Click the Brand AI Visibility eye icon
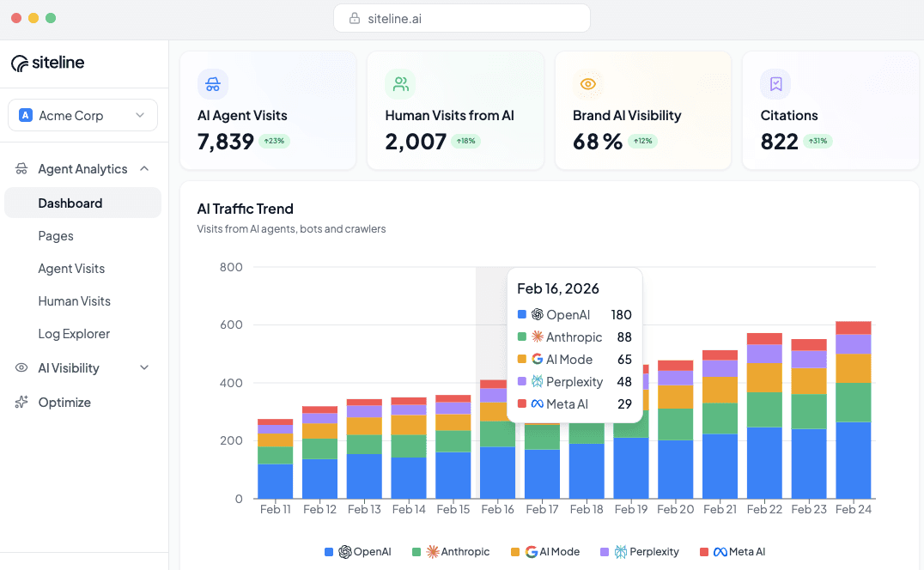924x570 pixels. [588, 84]
